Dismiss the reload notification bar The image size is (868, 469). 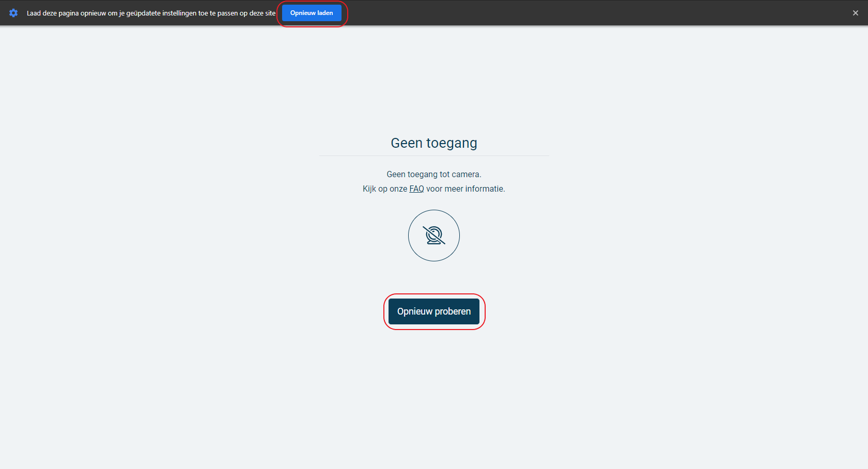point(856,13)
